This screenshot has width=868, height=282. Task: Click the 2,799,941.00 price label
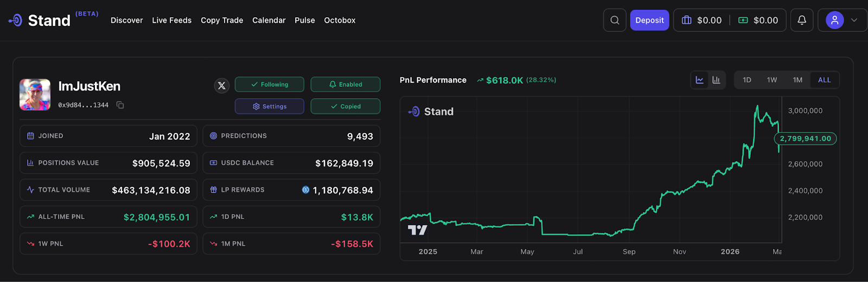point(806,138)
